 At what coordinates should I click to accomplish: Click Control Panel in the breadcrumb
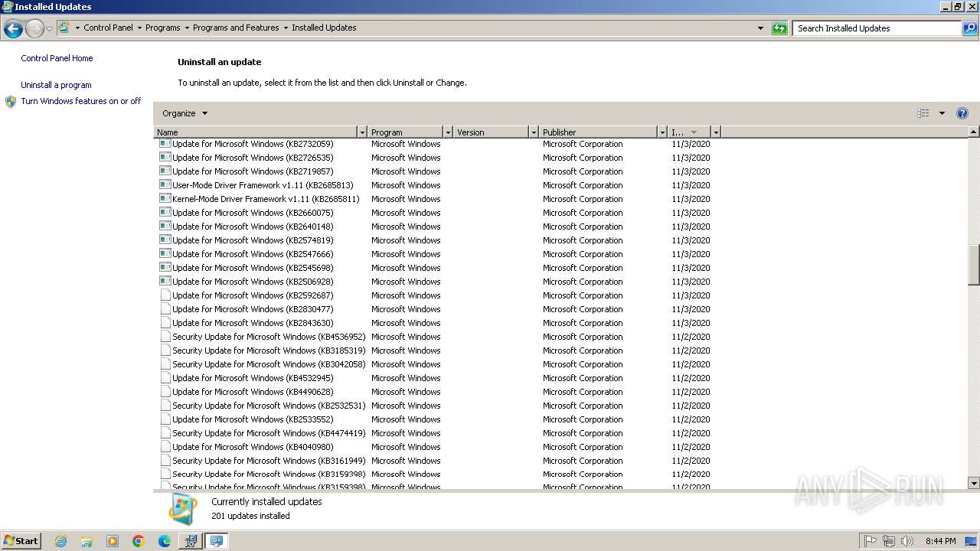pos(108,28)
